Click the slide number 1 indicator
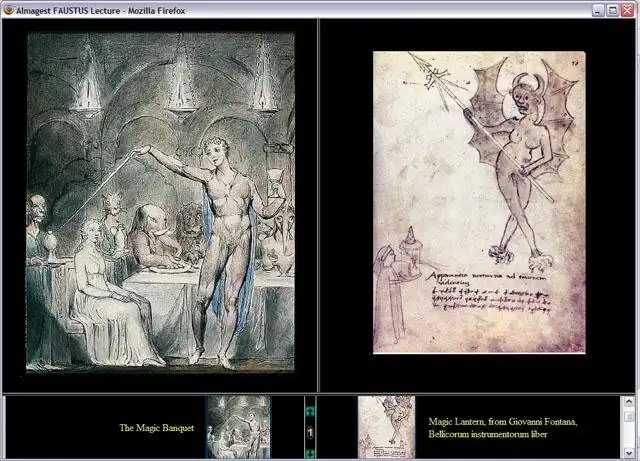Image resolution: width=640 pixels, height=461 pixels. [x=310, y=432]
